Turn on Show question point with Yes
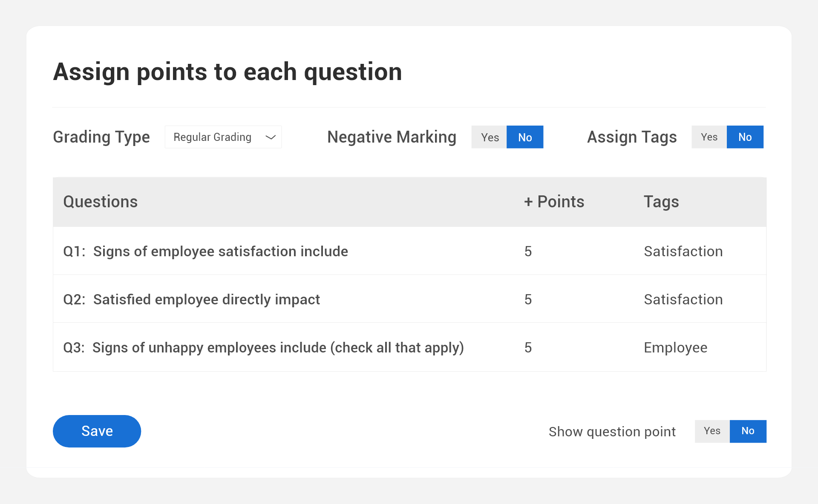The height and width of the screenshot is (504, 818). pyautogui.click(x=712, y=431)
